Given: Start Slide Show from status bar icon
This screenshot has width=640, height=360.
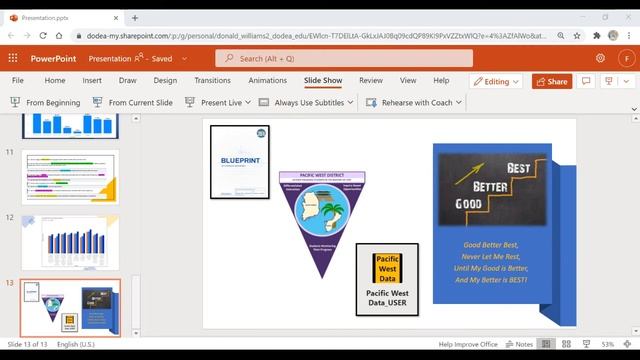Looking at the screenshot, I should tap(586, 344).
